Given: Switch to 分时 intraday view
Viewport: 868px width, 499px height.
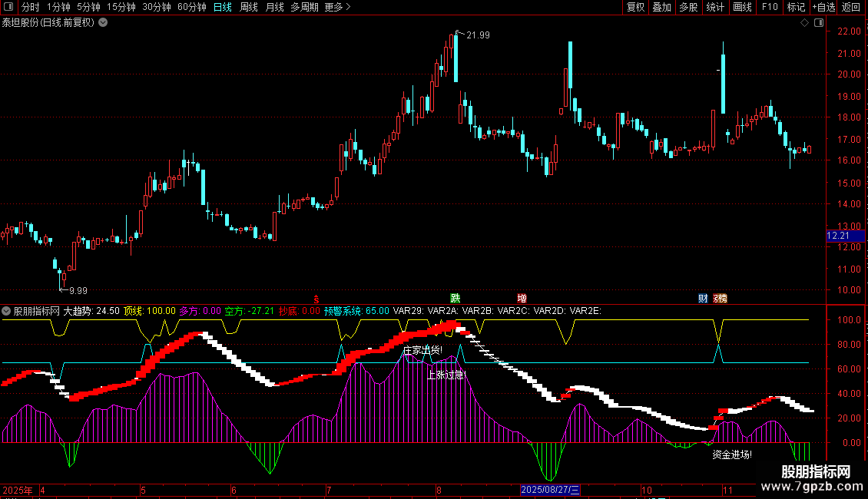Looking at the screenshot, I should 30,8.
